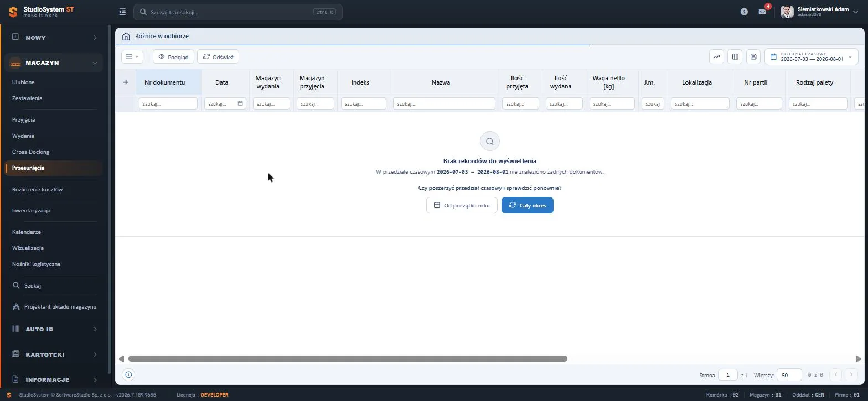The image size is (868, 401).
Task: Click the hash column header icon
Action: point(126,82)
